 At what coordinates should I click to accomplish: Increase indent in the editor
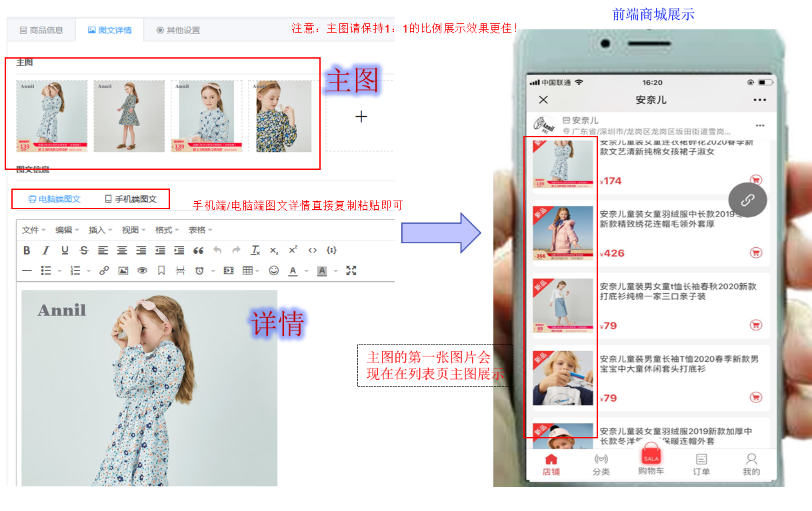pos(179,251)
